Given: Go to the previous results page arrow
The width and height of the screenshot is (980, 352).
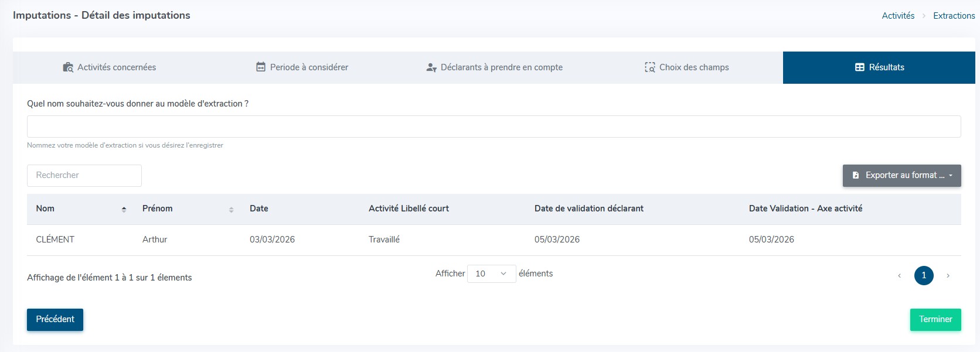Looking at the screenshot, I should coord(899,275).
